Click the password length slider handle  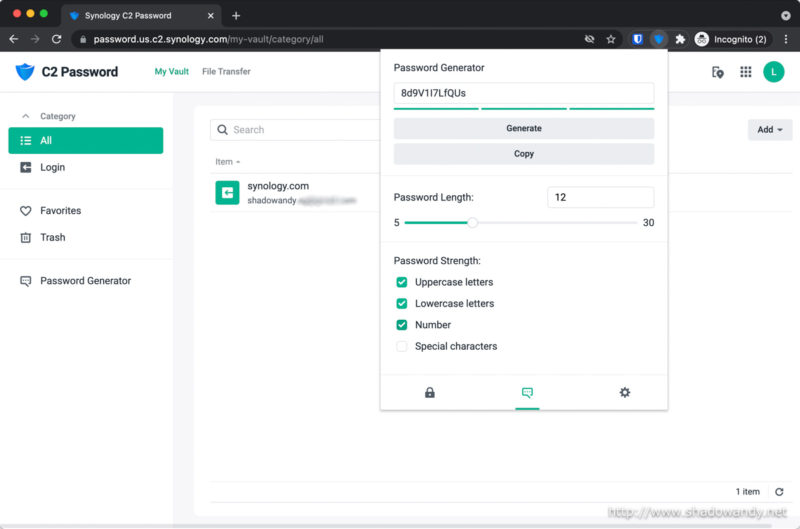(x=473, y=223)
